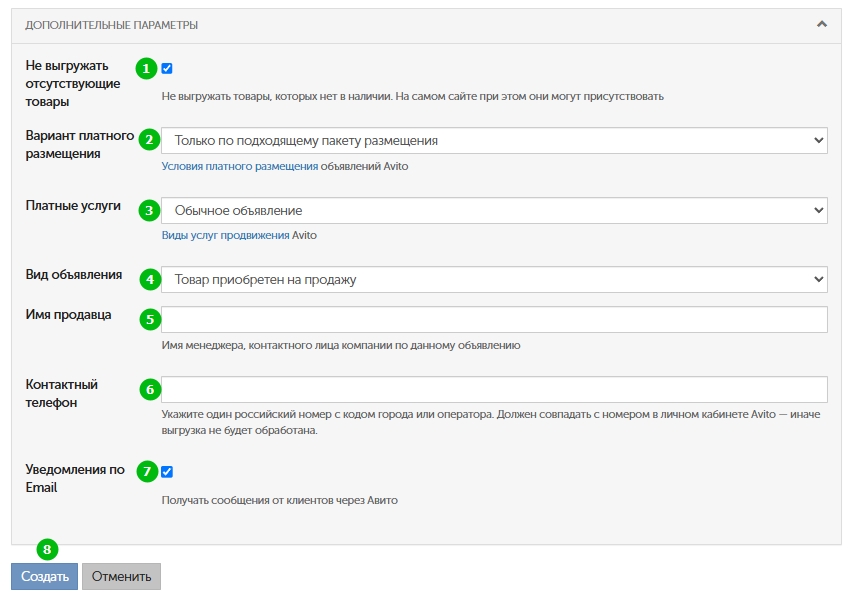This screenshot has width=853, height=596.
Task: Toggle 'Уведомления по Email' checkbox
Action: click(x=167, y=471)
